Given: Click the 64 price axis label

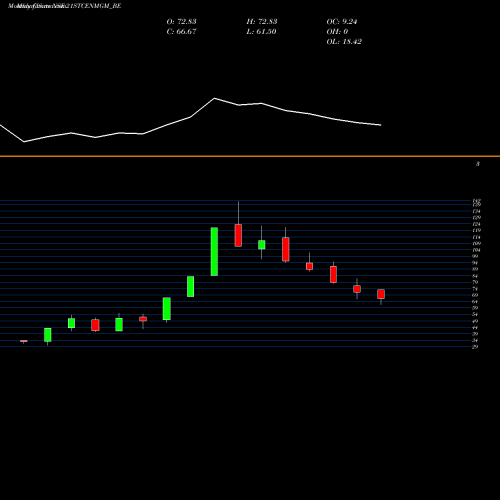Looking at the screenshot, I should pyautogui.click(x=475, y=302).
